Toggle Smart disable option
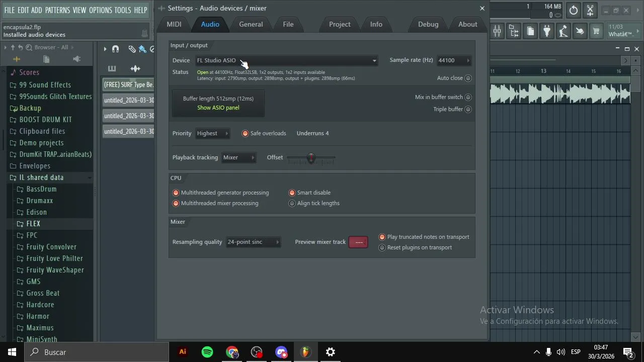Viewport: 644px width, 362px height. 292,193
